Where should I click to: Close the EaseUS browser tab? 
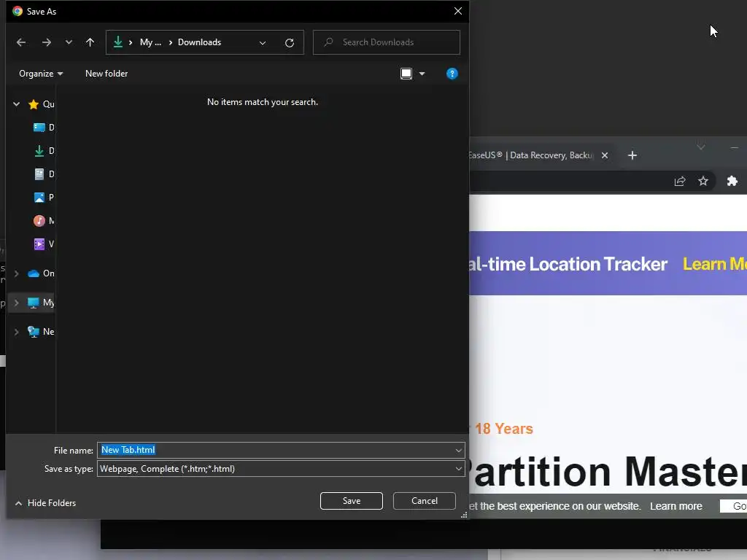pos(605,155)
